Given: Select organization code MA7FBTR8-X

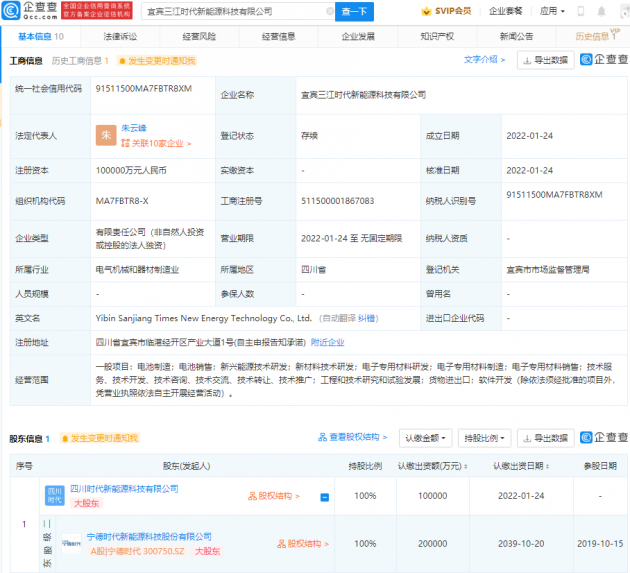Looking at the screenshot, I should tap(122, 201).
